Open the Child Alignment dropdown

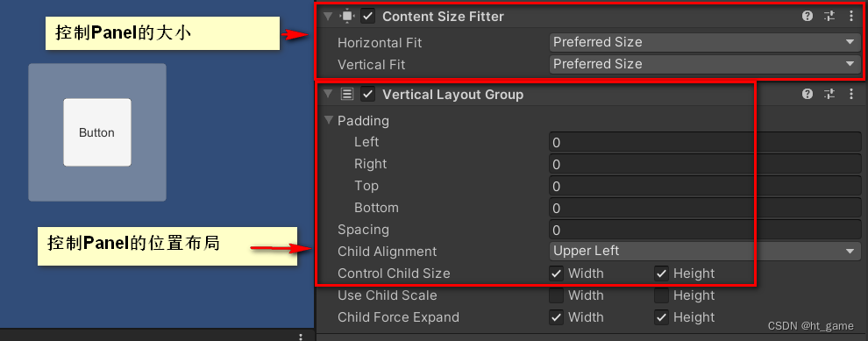click(705, 252)
